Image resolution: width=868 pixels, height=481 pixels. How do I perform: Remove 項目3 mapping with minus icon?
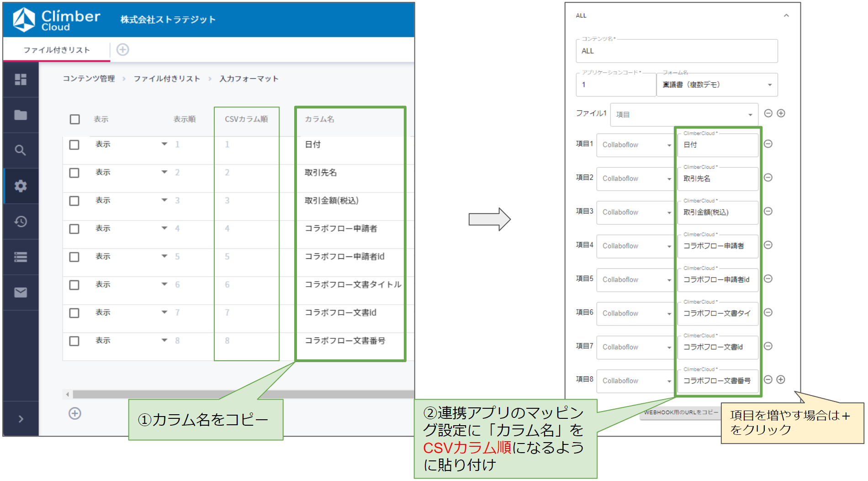pyautogui.click(x=768, y=211)
